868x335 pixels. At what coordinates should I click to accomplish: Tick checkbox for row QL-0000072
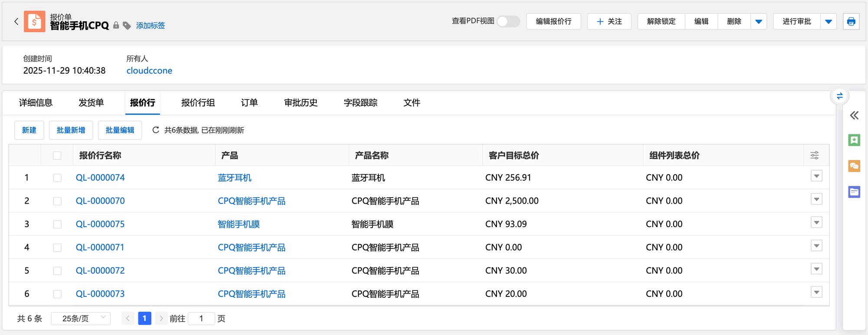point(57,271)
